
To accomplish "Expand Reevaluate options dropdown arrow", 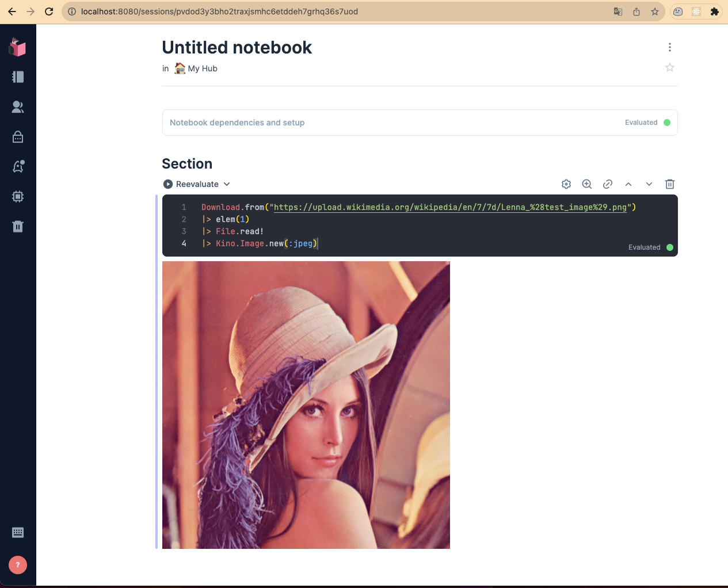I will [227, 184].
